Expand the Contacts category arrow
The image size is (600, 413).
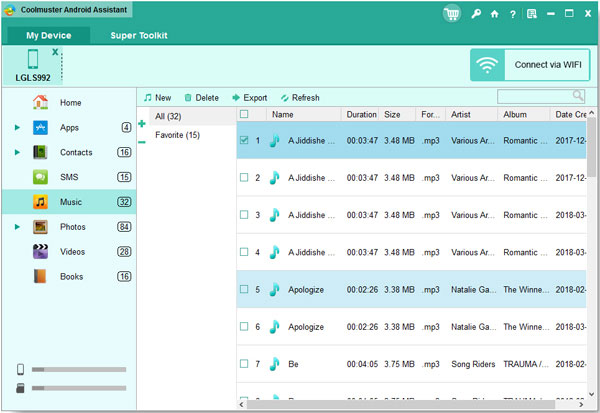[x=17, y=153]
